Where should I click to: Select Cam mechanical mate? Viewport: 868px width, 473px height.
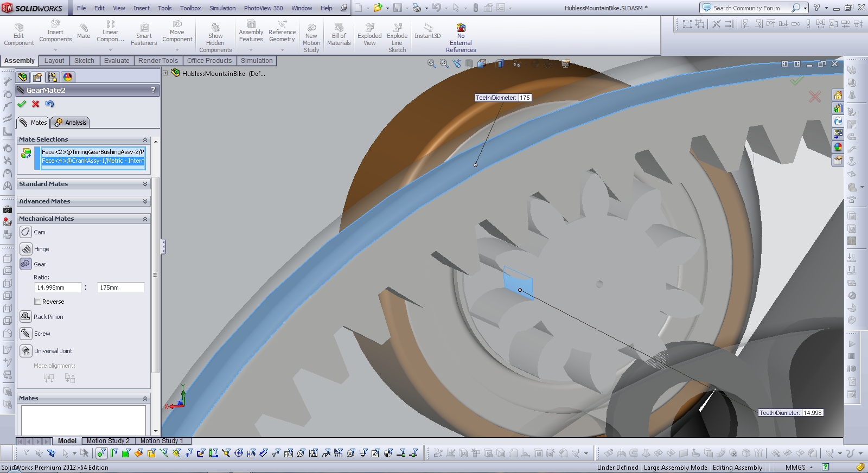click(26, 232)
